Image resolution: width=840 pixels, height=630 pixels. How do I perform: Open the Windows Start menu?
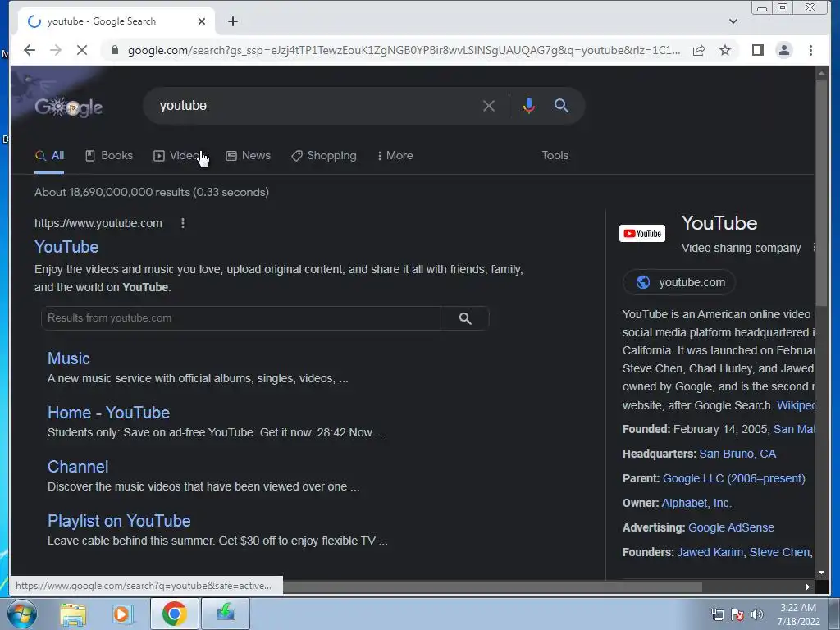(22, 614)
